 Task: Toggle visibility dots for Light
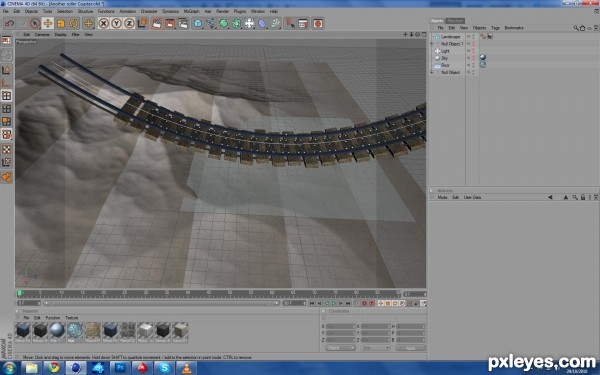473,51
